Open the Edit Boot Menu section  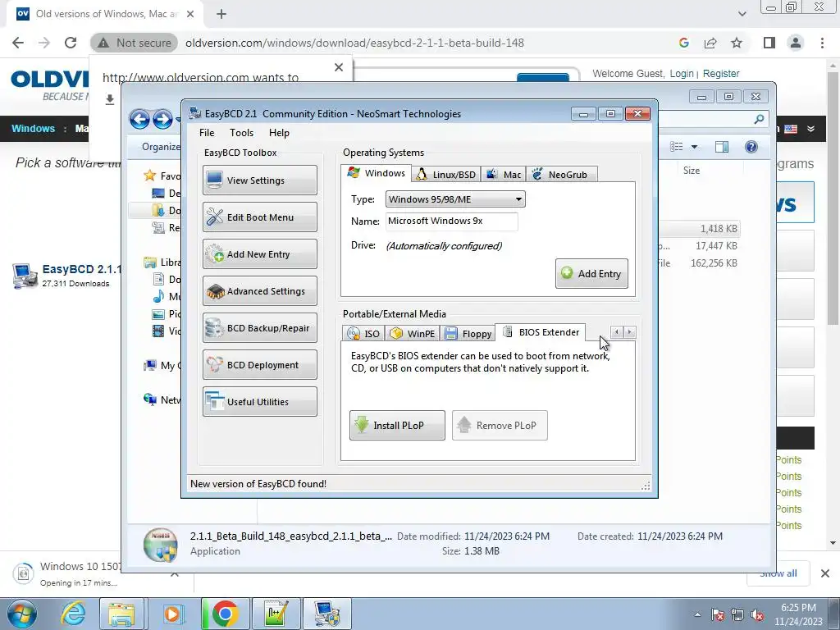coord(260,217)
